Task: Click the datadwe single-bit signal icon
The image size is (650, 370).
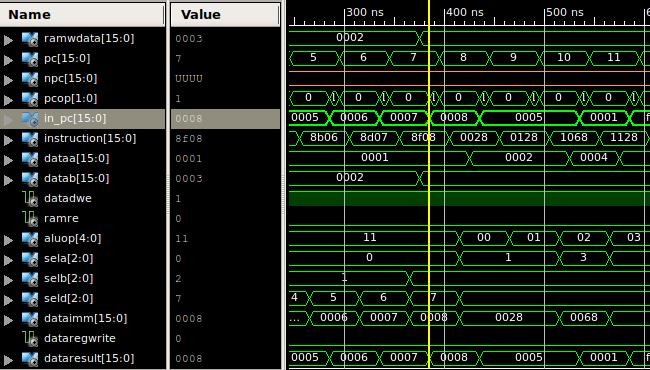Action: click(x=31, y=198)
